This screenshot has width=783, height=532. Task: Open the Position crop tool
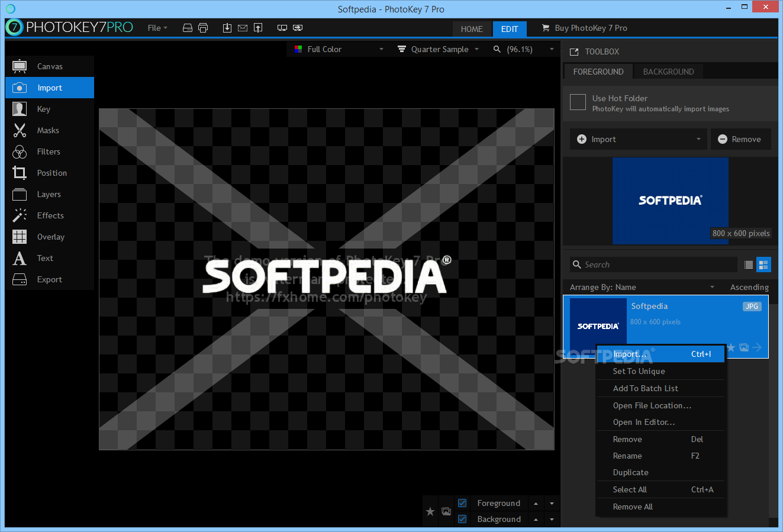pyautogui.click(x=50, y=173)
